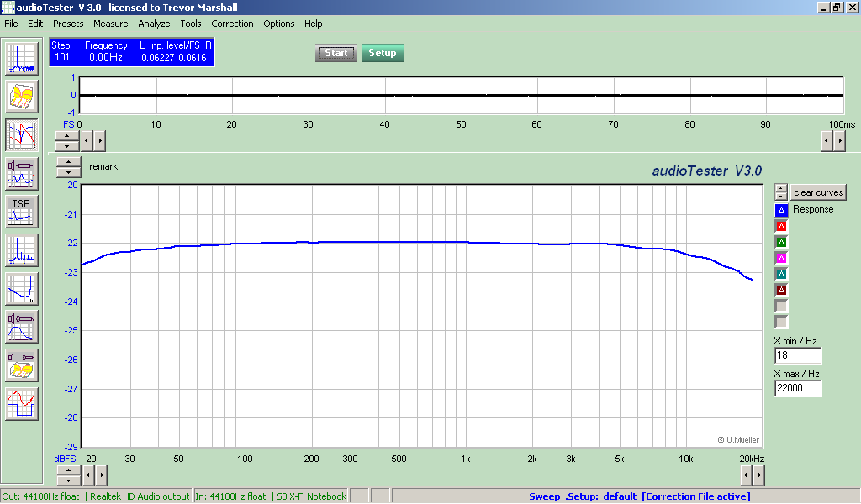Screen dimensions: 861x504
Task: Click the stepper next to the remark label
Action: pos(69,166)
